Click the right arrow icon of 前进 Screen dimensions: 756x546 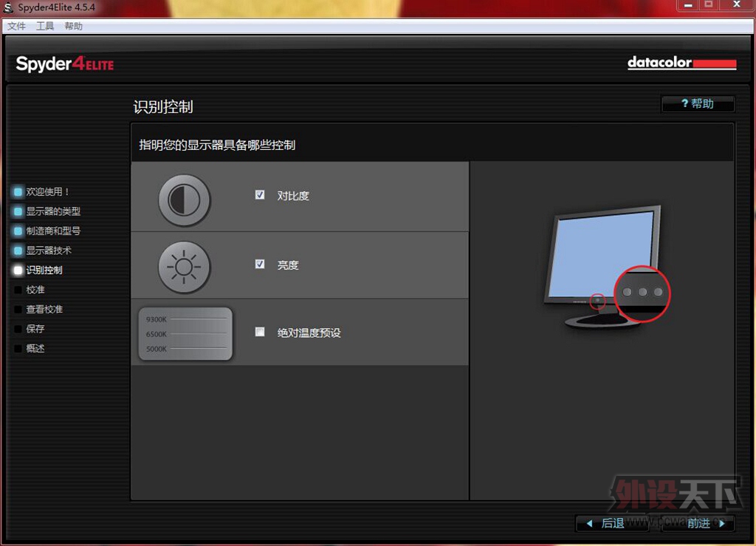[x=722, y=523]
